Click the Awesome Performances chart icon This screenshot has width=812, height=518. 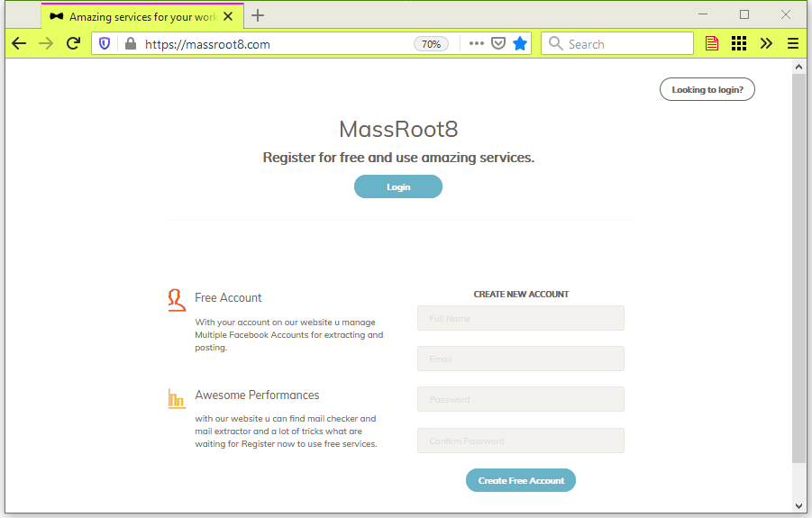(x=177, y=398)
